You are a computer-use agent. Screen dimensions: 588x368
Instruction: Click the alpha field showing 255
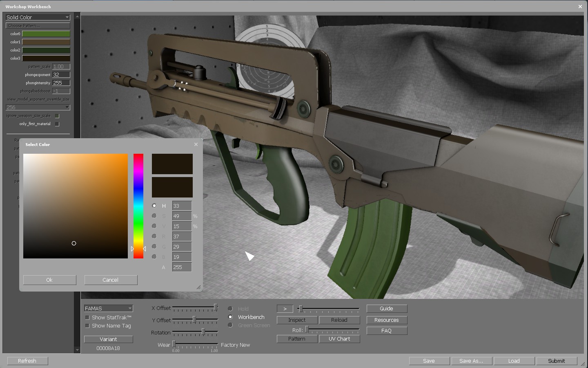point(182,267)
